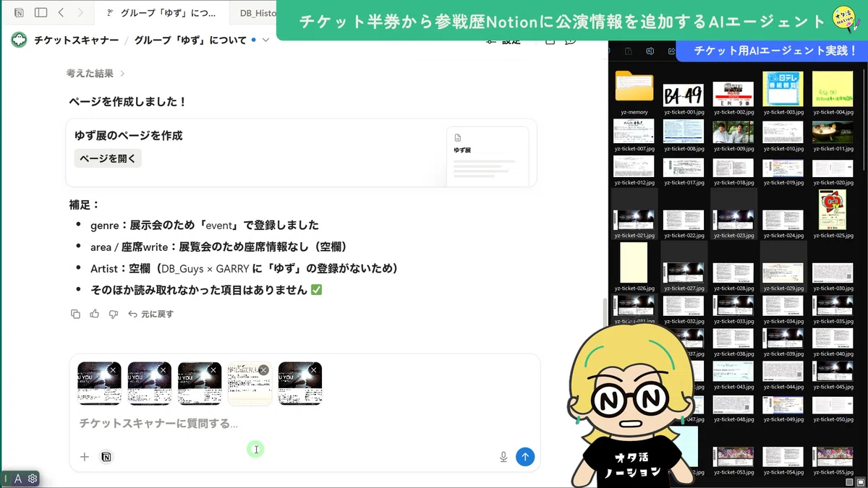Remove the third attached ticket image
Image resolution: width=868 pixels, height=488 pixels.
click(213, 369)
